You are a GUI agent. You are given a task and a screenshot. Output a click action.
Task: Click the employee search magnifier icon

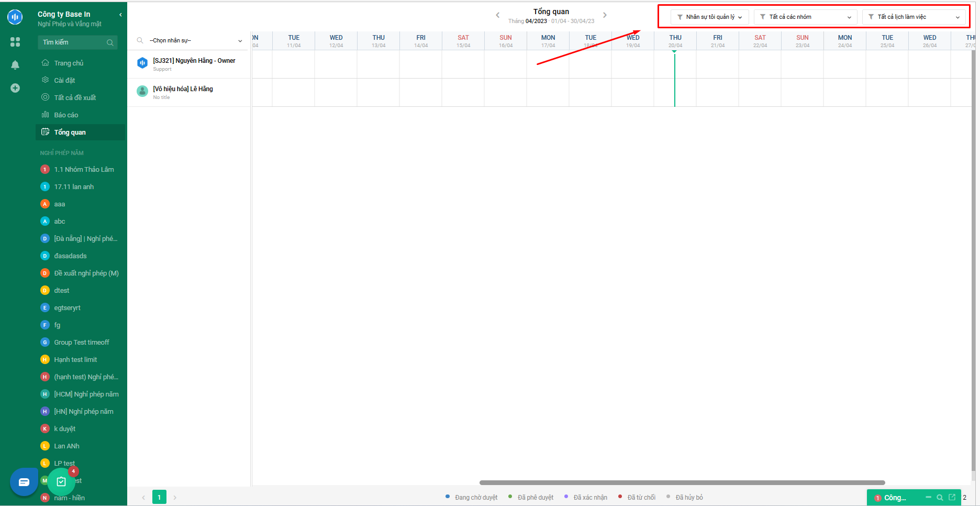pos(140,40)
